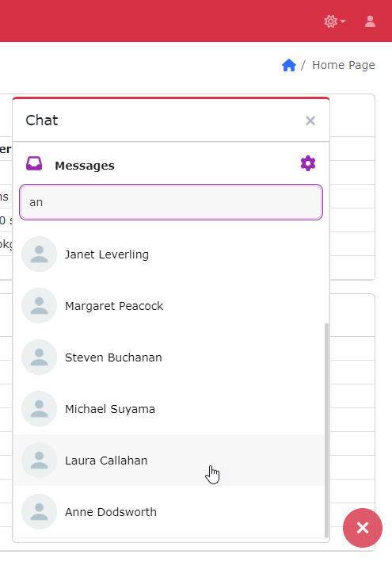The image size is (392, 562).
Task: Click Steven Buchanan's avatar icon
Action: tap(39, 357)
